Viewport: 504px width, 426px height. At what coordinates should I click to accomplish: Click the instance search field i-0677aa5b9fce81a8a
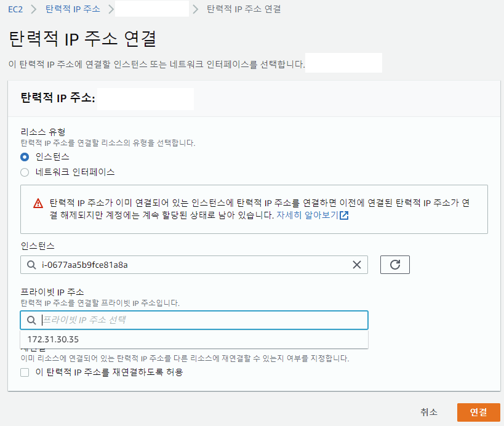click(194, 265)
